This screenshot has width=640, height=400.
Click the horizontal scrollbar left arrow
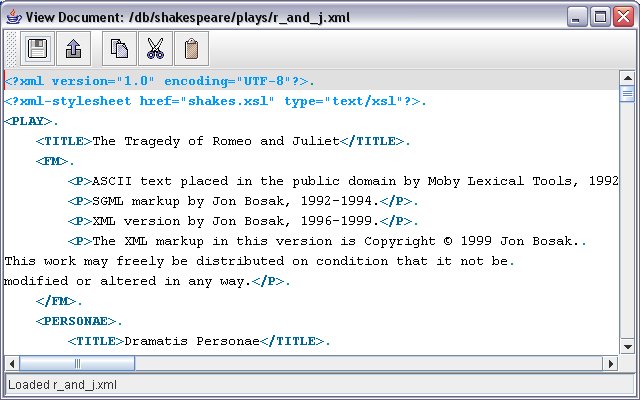tap(11, 363)
